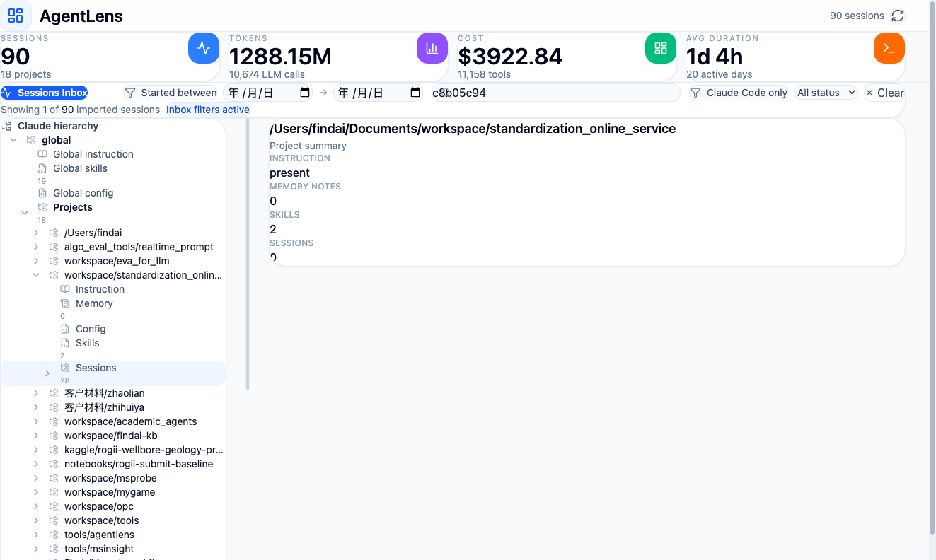Screen dimensions: 936x560
Task: Open the All status dropdown
Action: [x=826, y=93]
